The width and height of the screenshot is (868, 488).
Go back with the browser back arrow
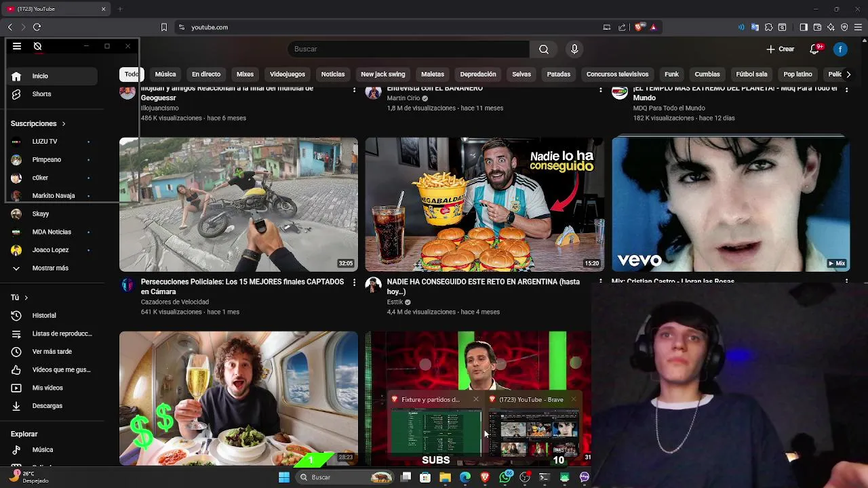(10, 27)
